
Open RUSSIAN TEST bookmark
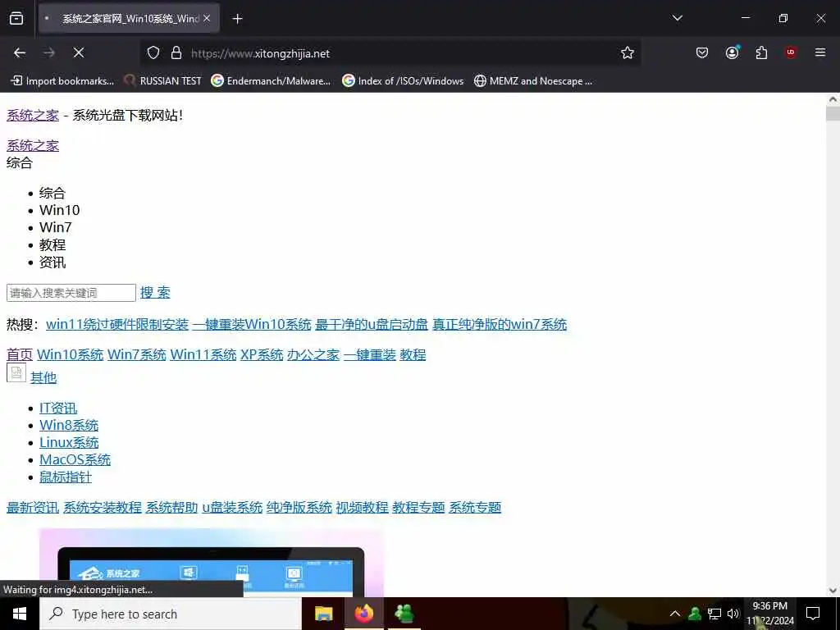click(163, 81)
